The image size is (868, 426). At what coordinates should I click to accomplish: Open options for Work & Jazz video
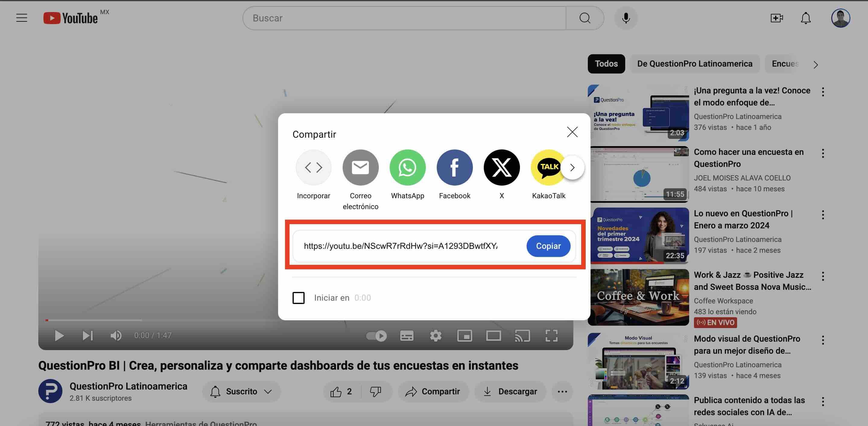point(823,276)
